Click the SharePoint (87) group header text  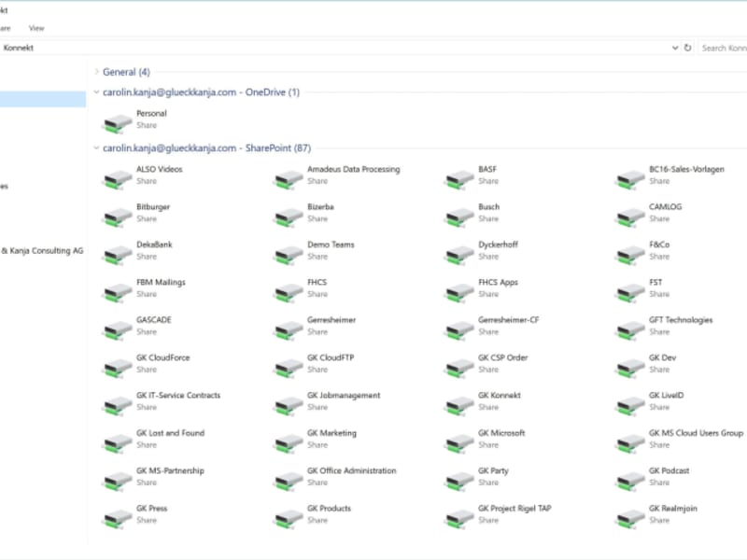(x=206, y=148)
